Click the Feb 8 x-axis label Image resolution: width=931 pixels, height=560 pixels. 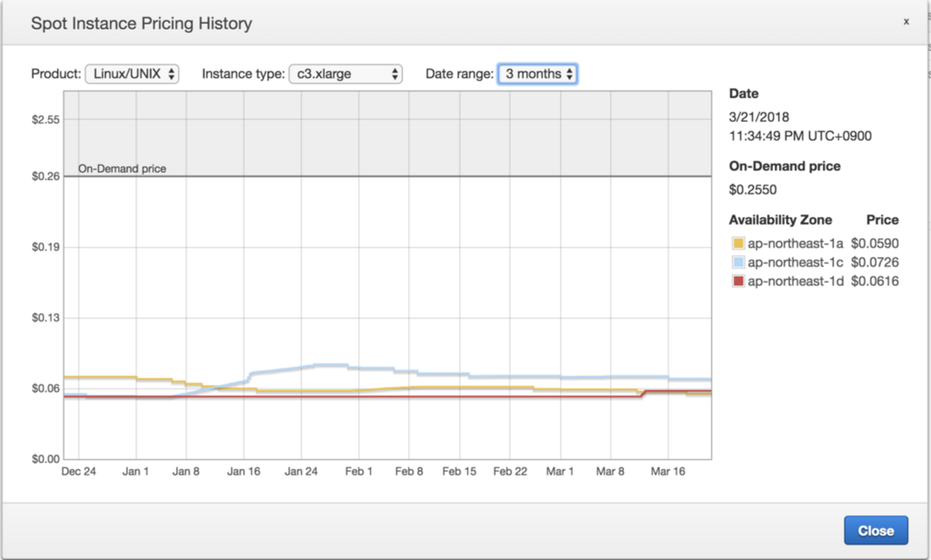[x=409, y=471]
